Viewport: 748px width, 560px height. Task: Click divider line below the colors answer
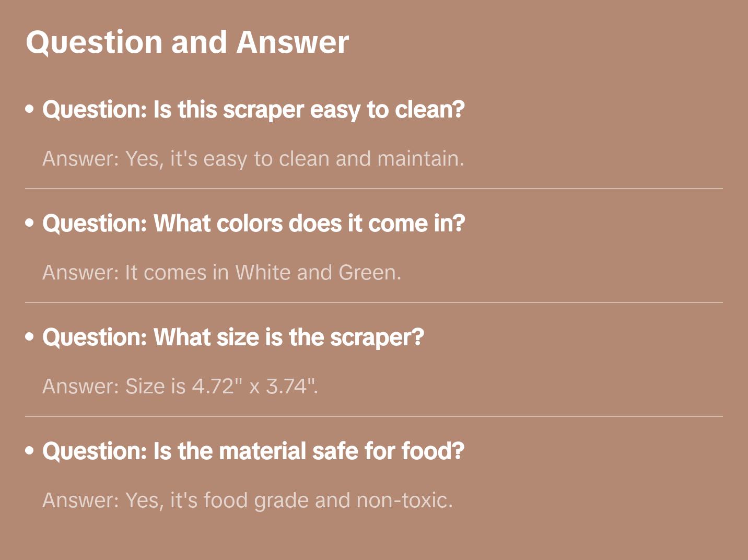click(x=374, y=302)
